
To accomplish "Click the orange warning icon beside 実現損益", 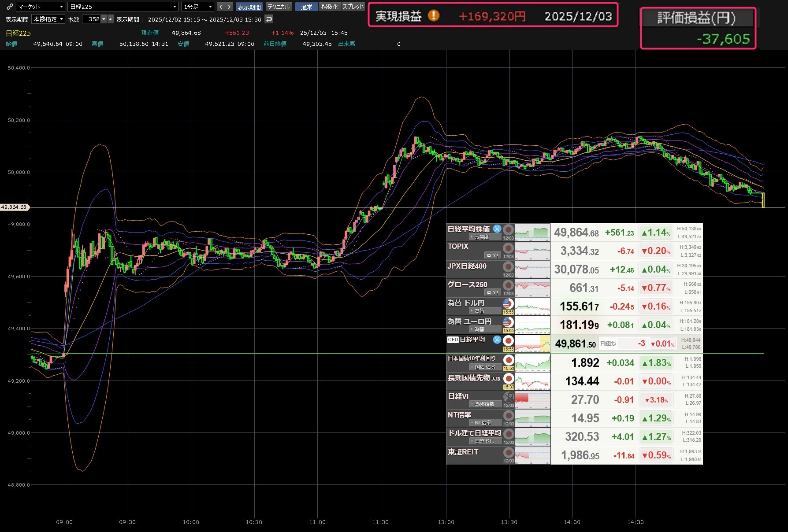I will tap(434, 16).
